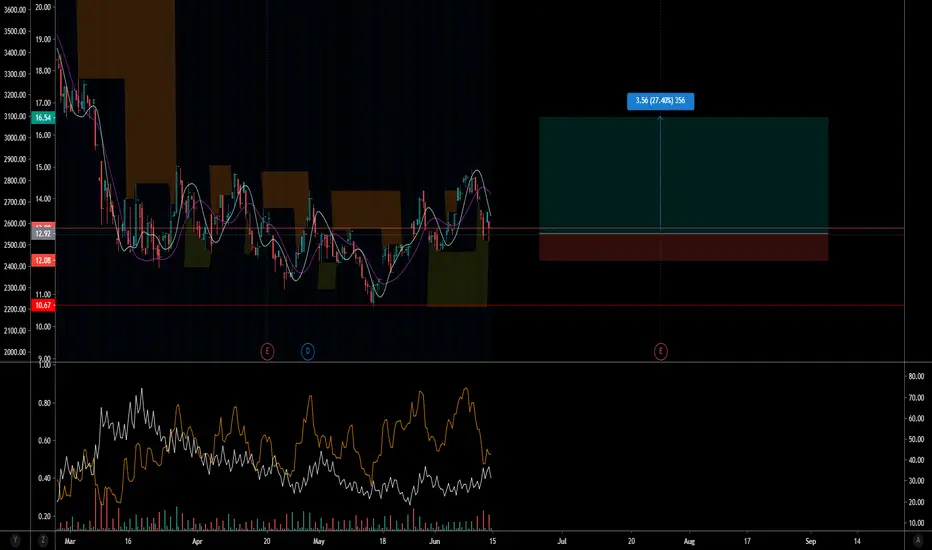Select the red stop-loss zone of the long position
Screen dimensions: 932x550
684,247
